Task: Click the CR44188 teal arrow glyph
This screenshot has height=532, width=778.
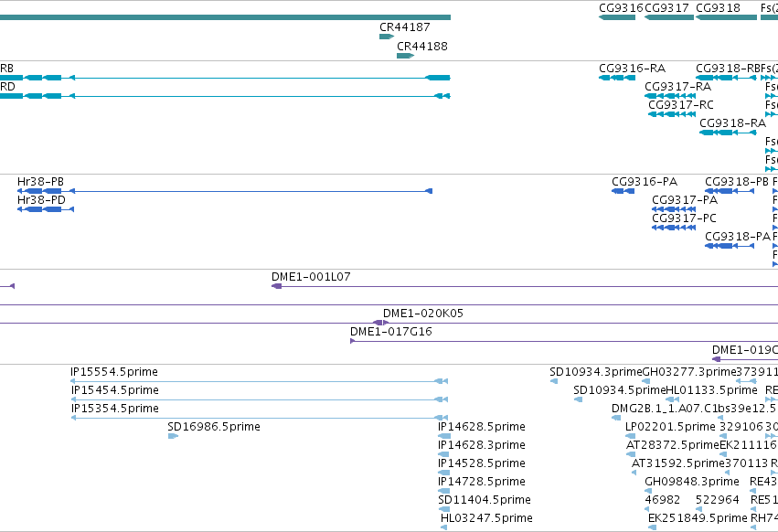Action: pos(405,56)
